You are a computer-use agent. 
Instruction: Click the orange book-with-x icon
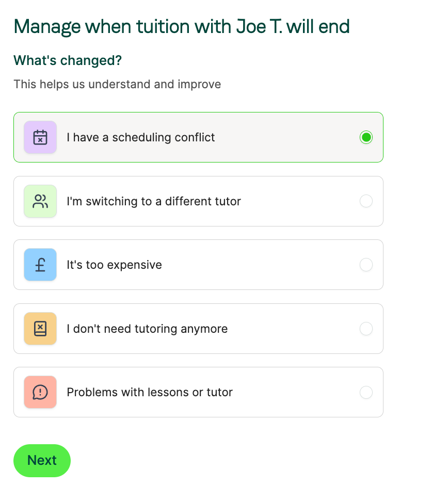click(40, 329)
